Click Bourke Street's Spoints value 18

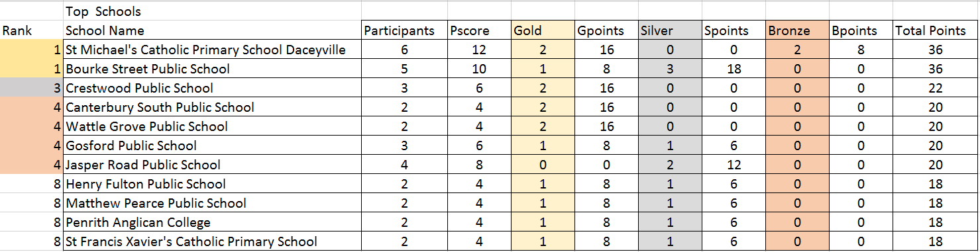[734, 69]
